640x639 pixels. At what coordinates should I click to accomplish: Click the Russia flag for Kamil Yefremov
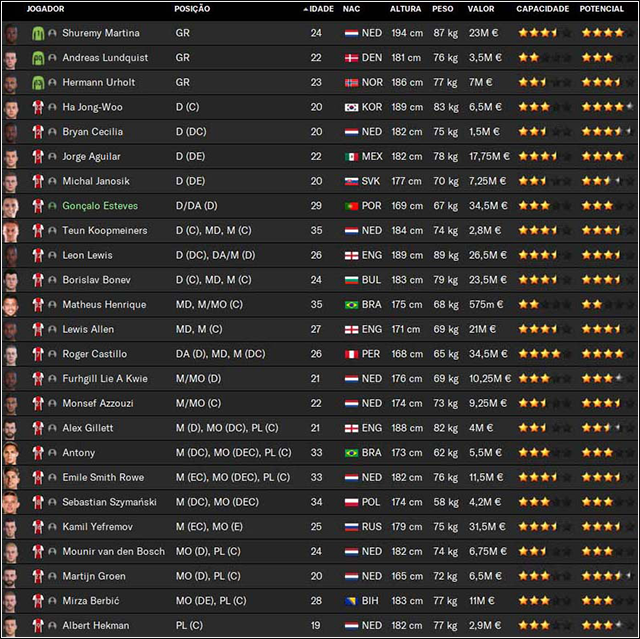tap(351, 527)
